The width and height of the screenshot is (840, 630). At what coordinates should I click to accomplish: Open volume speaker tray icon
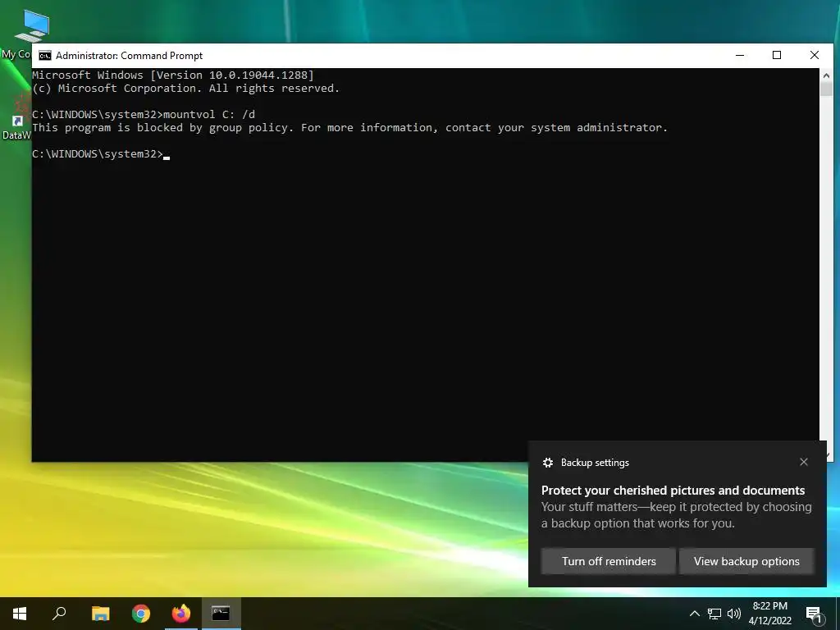(734, 614)
